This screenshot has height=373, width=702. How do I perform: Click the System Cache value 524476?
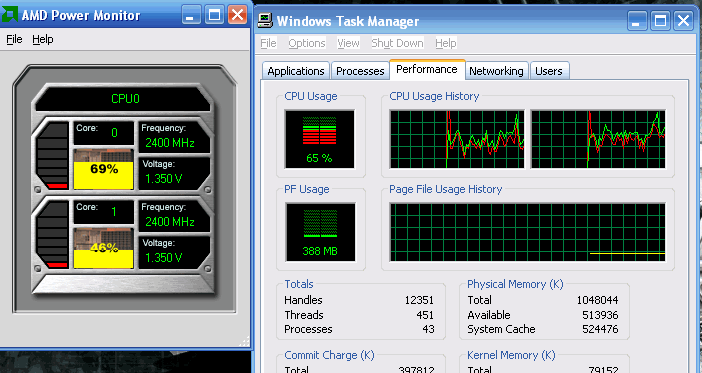click(x=600, y=329)
